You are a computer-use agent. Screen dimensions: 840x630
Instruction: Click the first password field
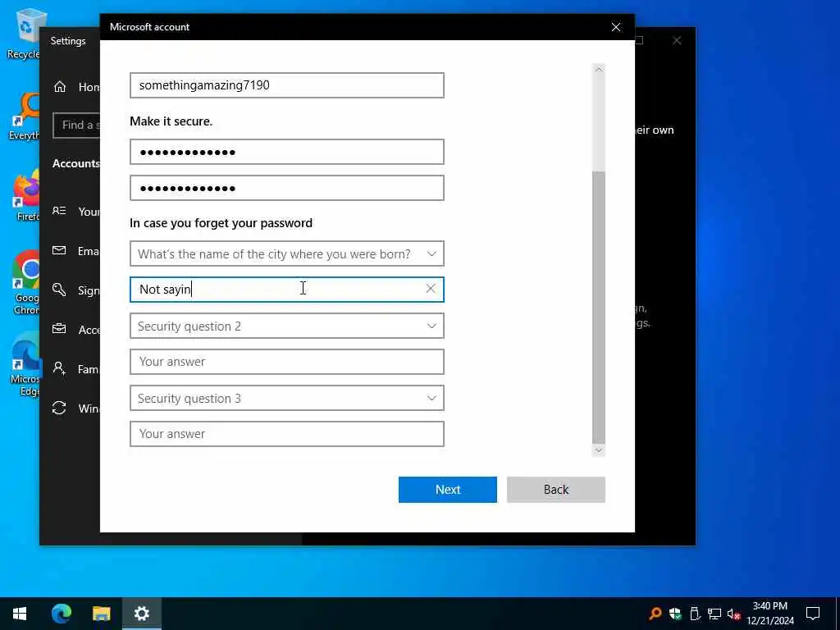pos(286,152)
